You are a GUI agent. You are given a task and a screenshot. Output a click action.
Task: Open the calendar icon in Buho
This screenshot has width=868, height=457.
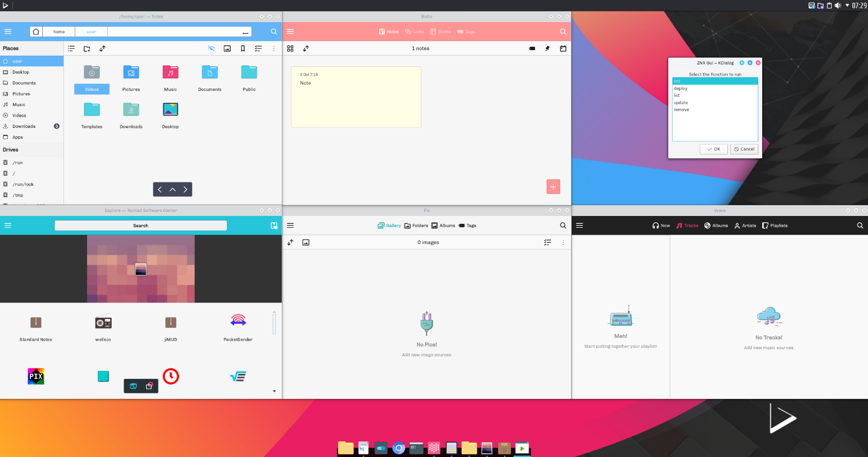click(x=563, y=49)
